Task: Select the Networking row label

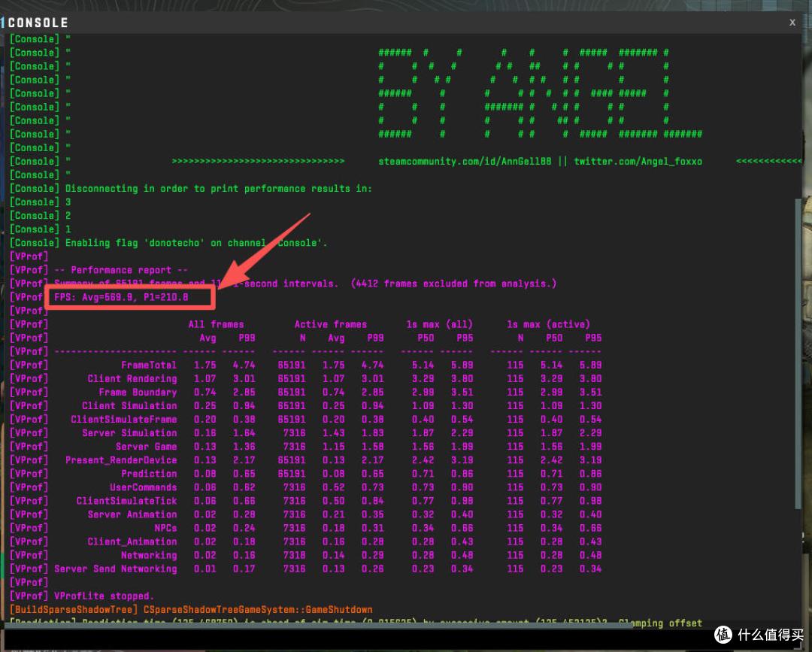Action: point(149,555)
